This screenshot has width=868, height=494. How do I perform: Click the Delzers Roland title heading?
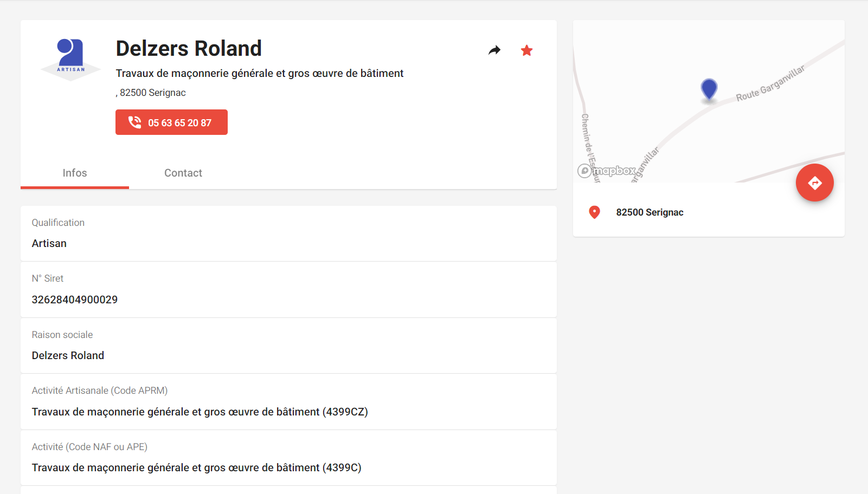[189, 48]
